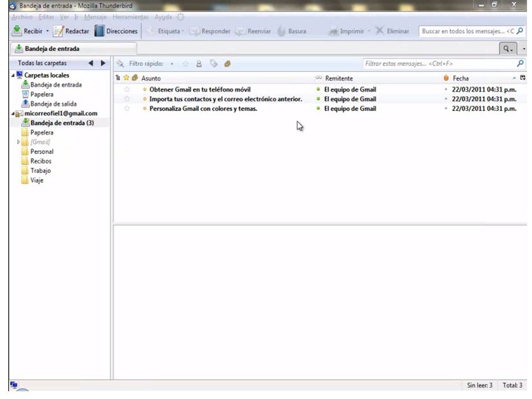Open the Ayuda menu

click(163, 17)
